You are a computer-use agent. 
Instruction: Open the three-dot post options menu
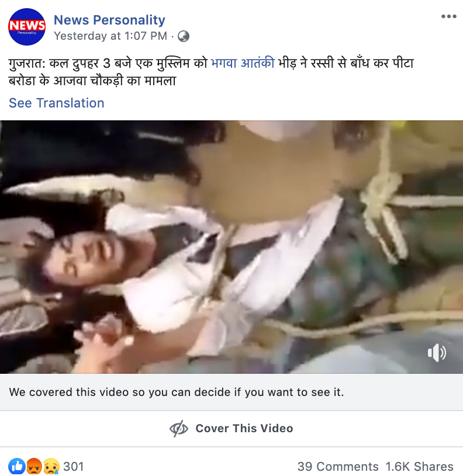pos(449,16)
